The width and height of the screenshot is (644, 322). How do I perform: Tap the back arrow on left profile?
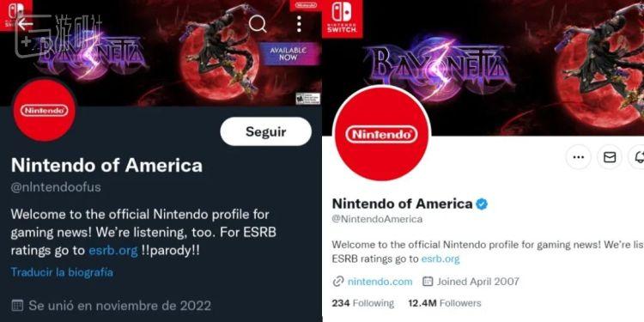click(x=25, y=24)
